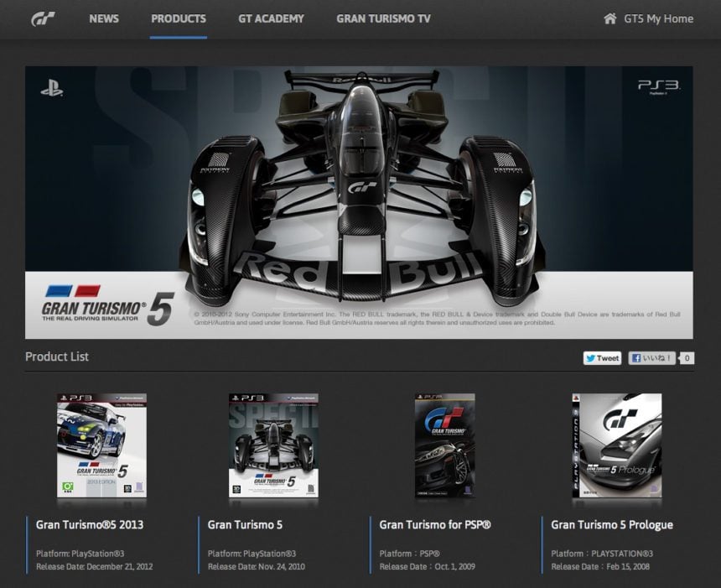The image size is (721, 588).
Task: Open Gran Turismo 5 Spec II cover thumbnail
Action: (273, 445)
